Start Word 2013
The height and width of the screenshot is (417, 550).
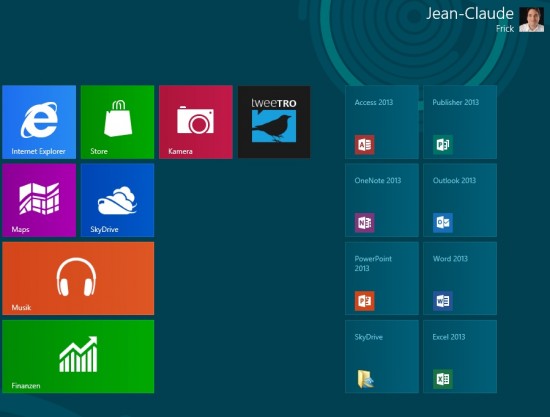pos(460,278)
